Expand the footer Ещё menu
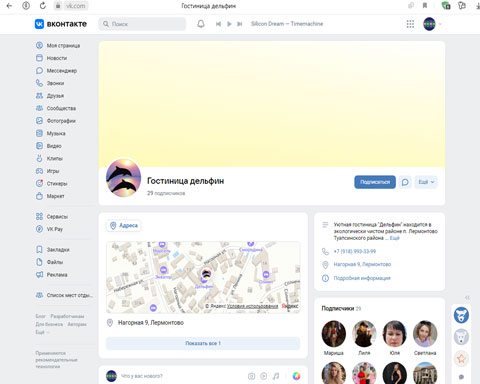 click(x=42, y=332)
